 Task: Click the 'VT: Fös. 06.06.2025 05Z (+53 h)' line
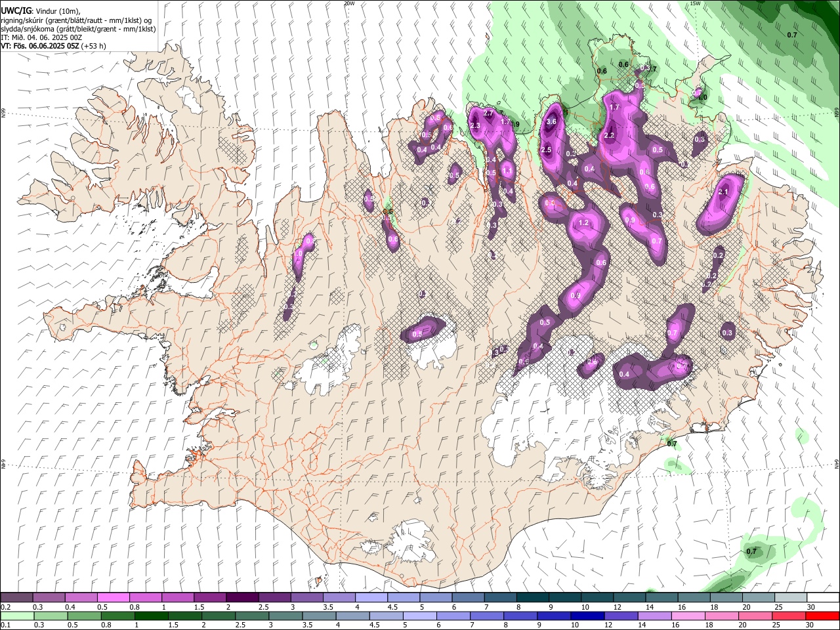tap(53, 46)
